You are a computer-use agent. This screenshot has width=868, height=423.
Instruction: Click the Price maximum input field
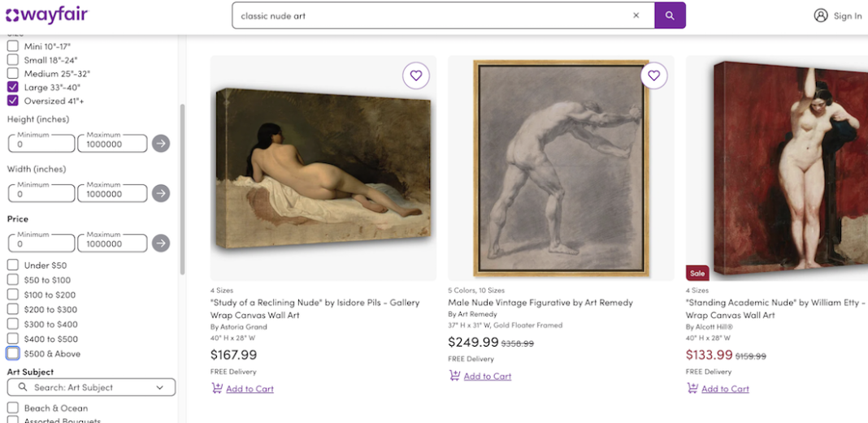point(112,244)
